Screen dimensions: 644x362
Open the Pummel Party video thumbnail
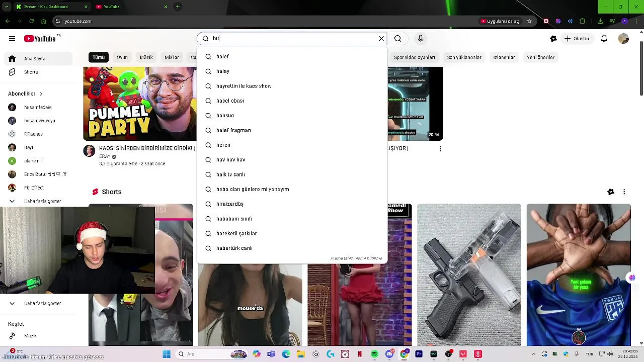[x=140, y=104]
